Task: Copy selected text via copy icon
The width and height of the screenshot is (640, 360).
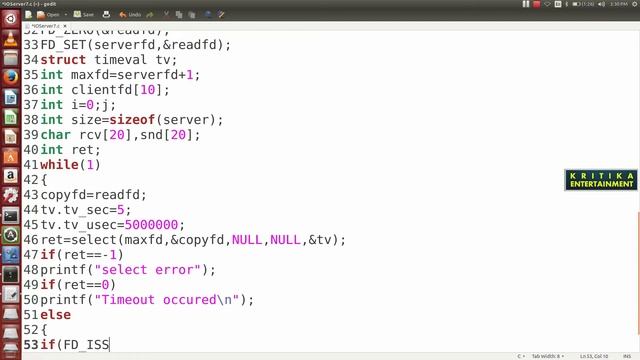Action: pyautogui.click(x=179, y=15)
